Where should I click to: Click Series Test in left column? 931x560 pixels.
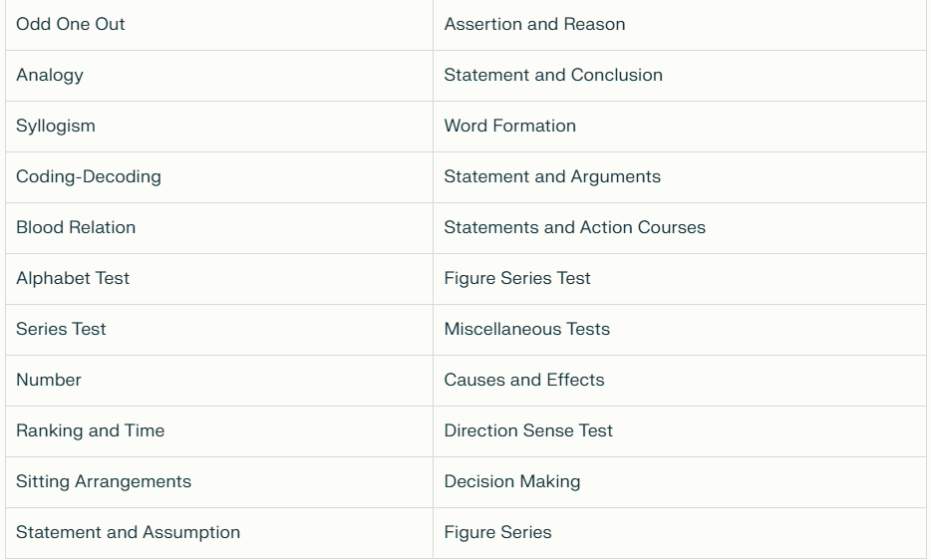click(x=219, y=330)
